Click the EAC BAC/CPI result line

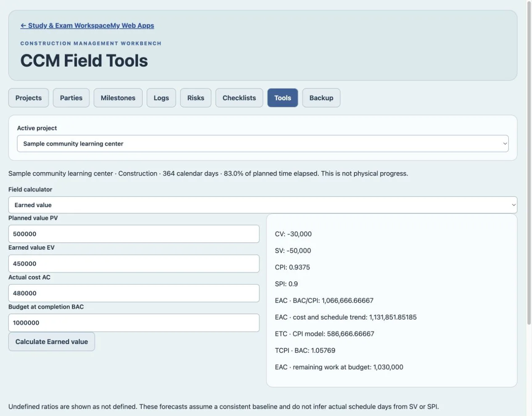(x=324, y=301)
